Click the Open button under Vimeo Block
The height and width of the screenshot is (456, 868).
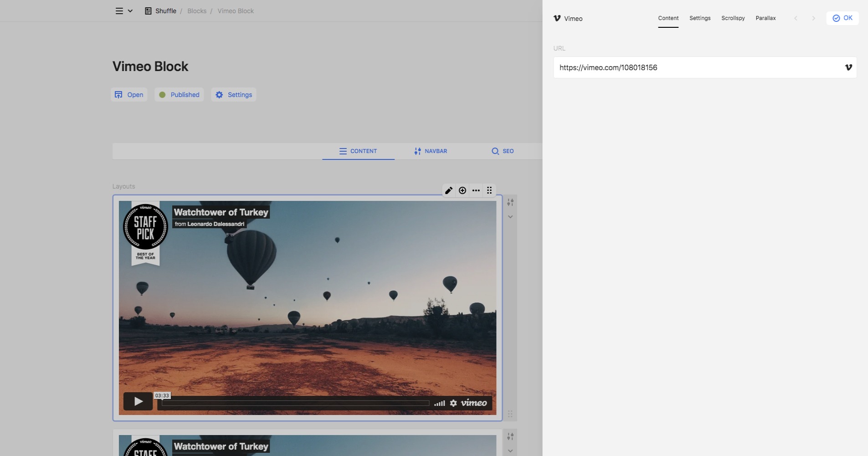point(129,95)
